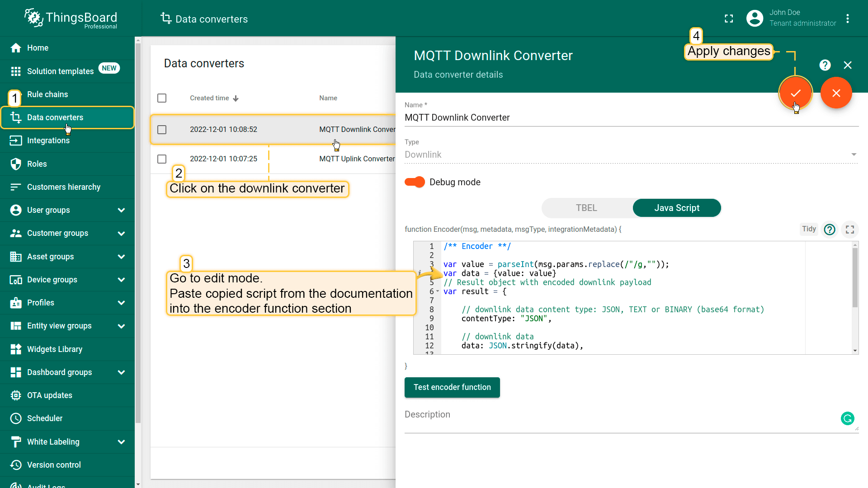Check the MQTT Downlink Converter row checkbox
868x488 pixels.
(162, 130)
